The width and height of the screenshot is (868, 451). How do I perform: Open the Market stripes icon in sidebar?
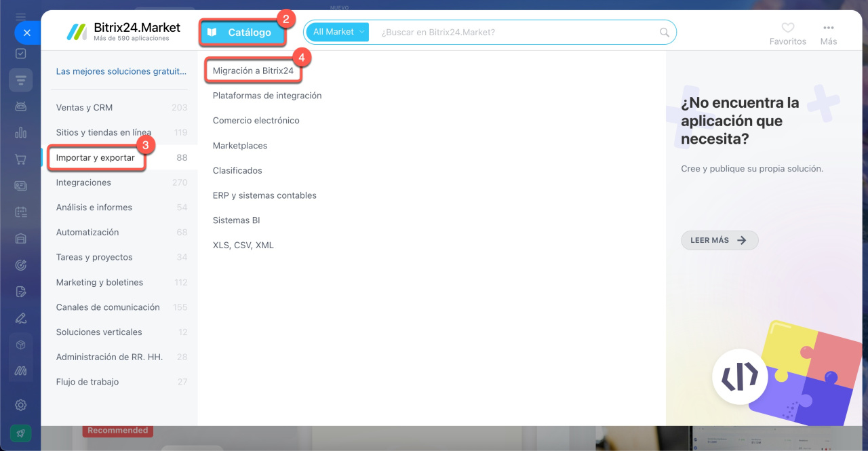pos(21,371)
